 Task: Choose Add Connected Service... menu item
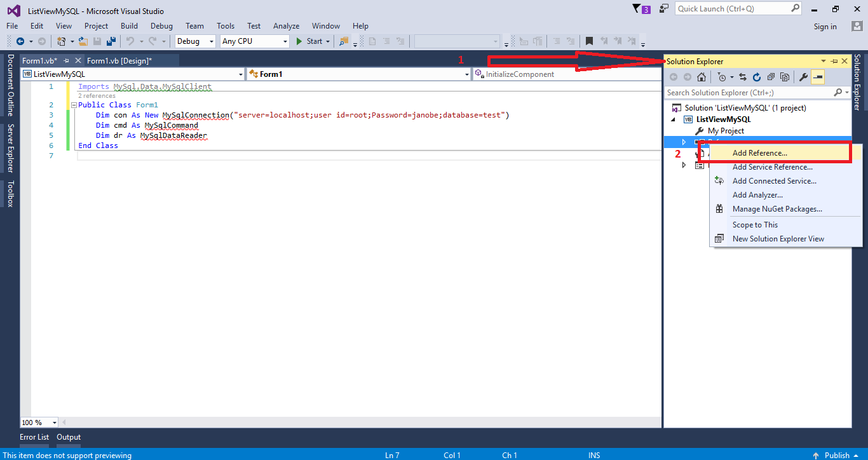point(786,181)
